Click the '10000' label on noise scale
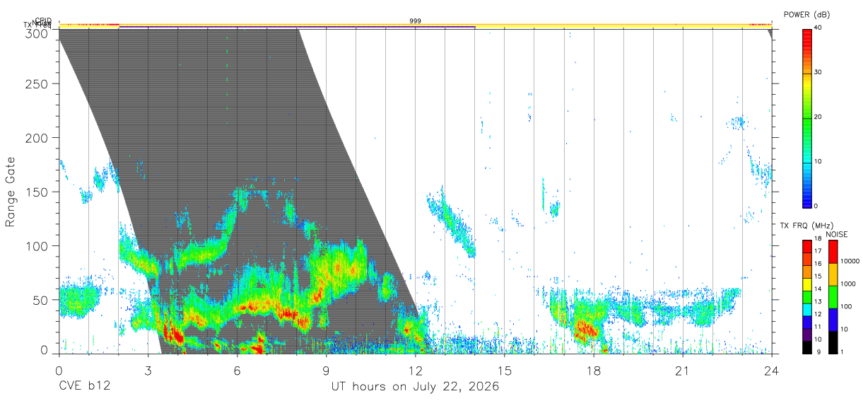The width and height of the screenshot is (868, 401). tap(851, 262)
